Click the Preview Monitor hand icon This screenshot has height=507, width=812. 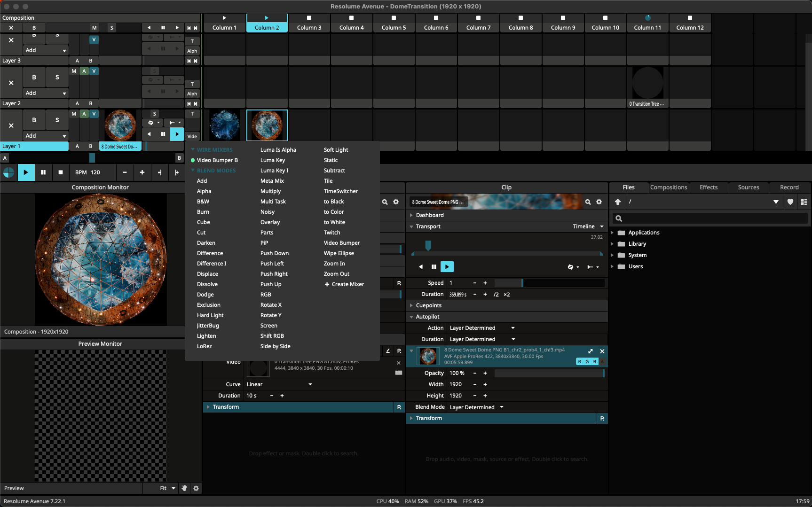click(x=184, y=488)
